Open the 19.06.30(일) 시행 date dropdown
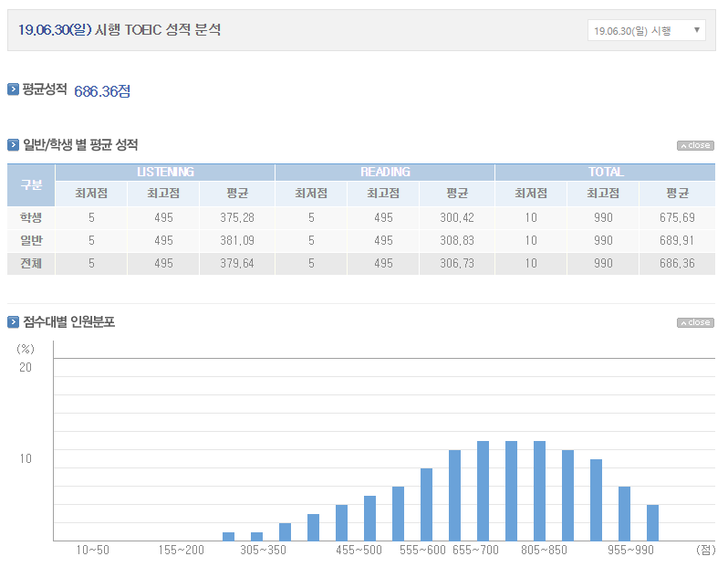 tap(646, 30)
